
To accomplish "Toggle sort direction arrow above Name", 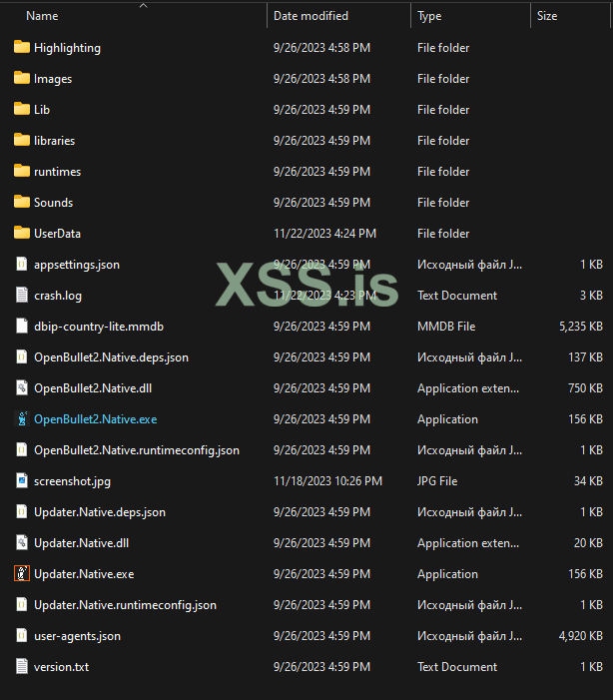I will [144, 5].
